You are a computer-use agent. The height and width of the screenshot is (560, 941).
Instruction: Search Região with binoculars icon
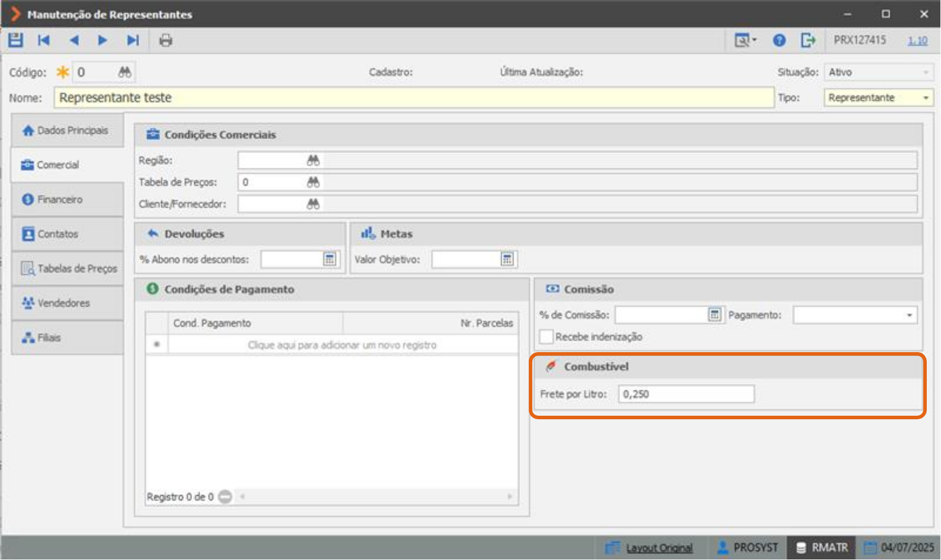[313, 160]
